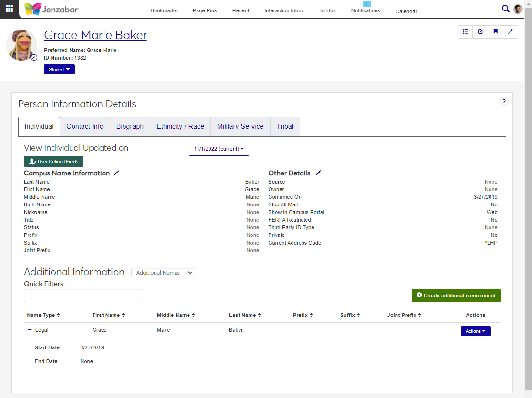Open the Student role dropdown
Image resolution: width=532 pixels, height=398 pixels.
coord(59,69)
